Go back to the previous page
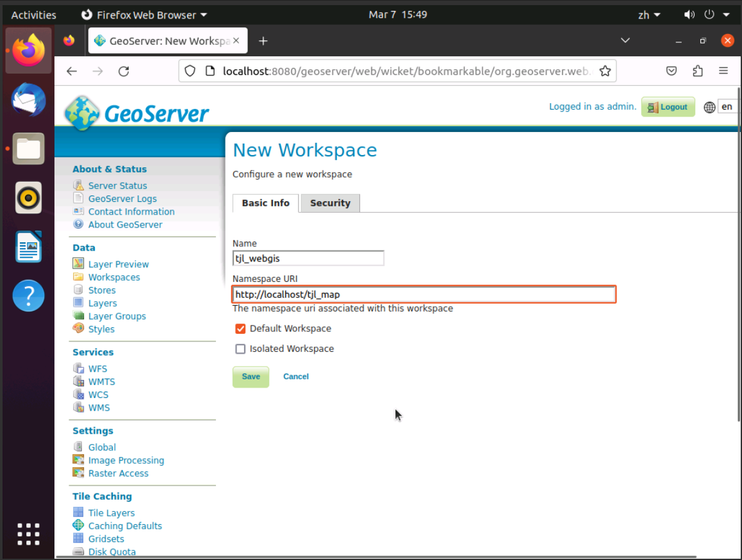The image size is (742, 560). (72, 71)
